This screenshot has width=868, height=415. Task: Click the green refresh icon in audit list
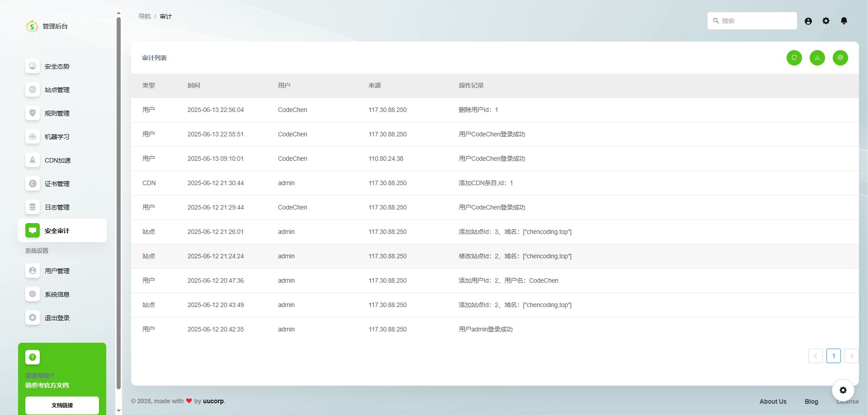pyautogui.click(x=794, y=58)
